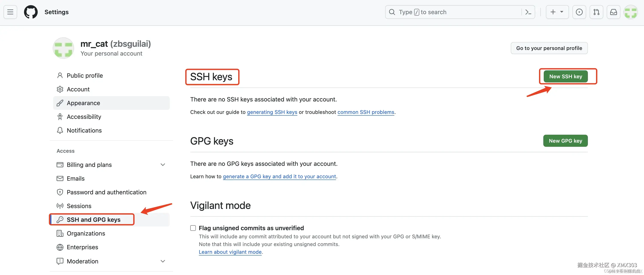
Task: Open the plus Create new dropdown
Action: click(557, 12)
